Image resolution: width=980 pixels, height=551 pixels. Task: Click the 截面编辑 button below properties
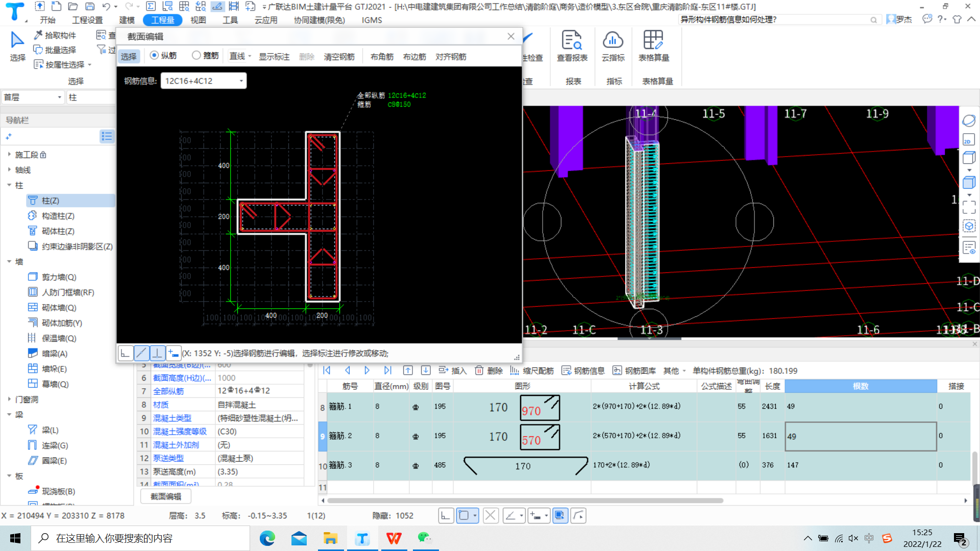pyautogui.click(x=166, y=496)
